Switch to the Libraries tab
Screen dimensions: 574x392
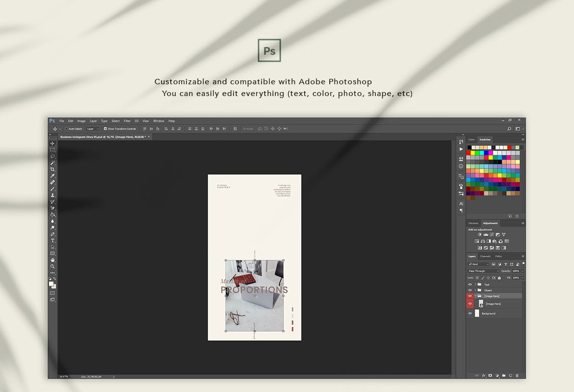pyautogui.click(x=473, y=223)
